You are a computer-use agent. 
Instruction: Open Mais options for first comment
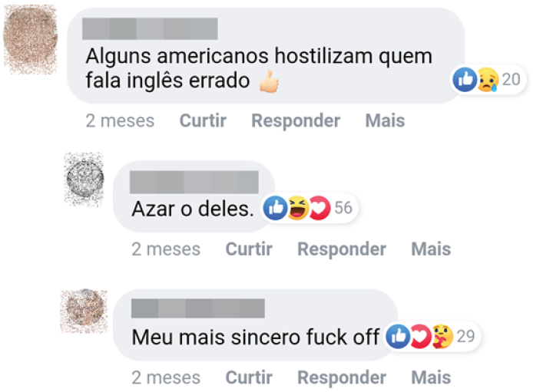385,120
